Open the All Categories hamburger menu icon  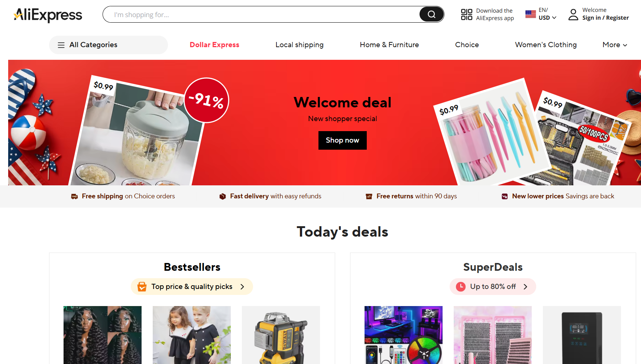(61, 45)
